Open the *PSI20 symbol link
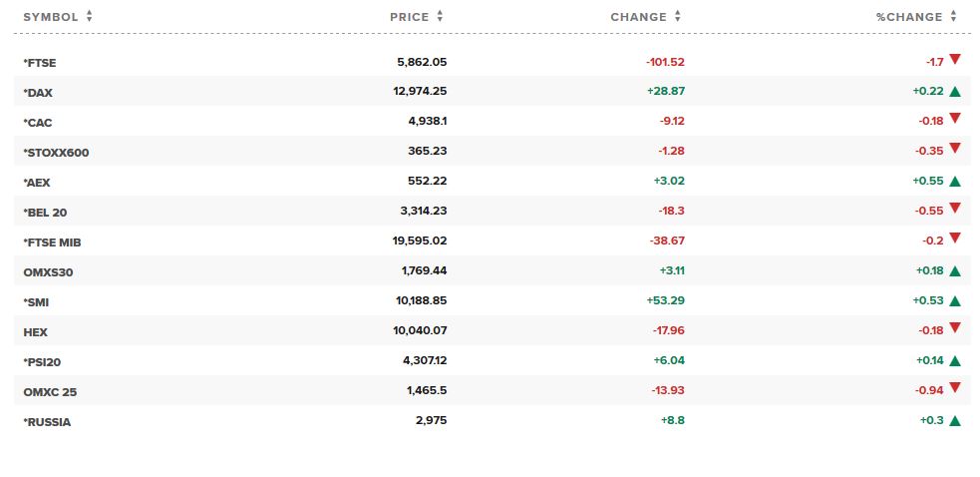 [42, 362]
